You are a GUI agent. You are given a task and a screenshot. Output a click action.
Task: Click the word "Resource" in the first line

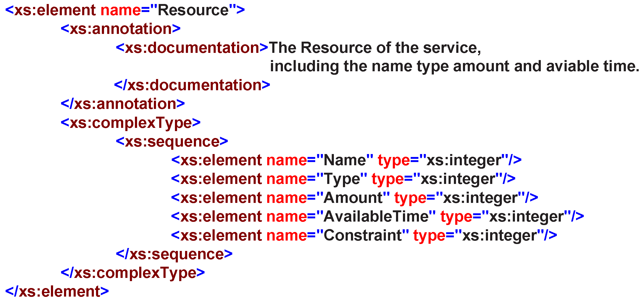pos(193,10)
